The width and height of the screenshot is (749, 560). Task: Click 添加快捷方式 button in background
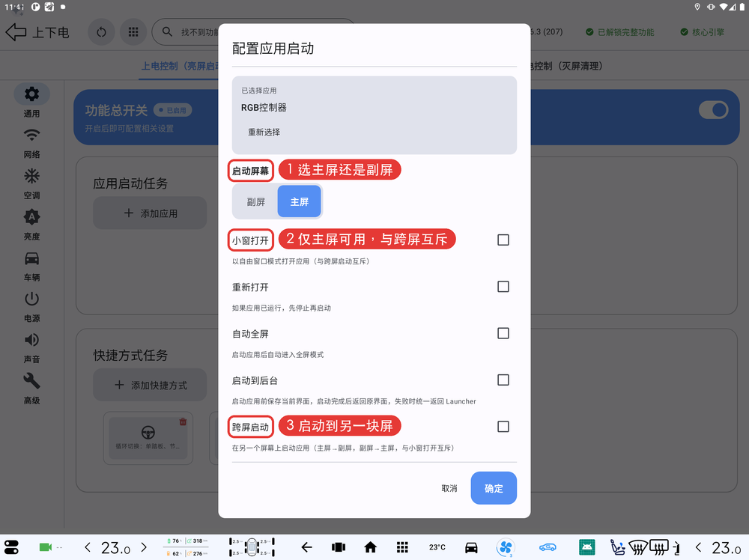150,385
